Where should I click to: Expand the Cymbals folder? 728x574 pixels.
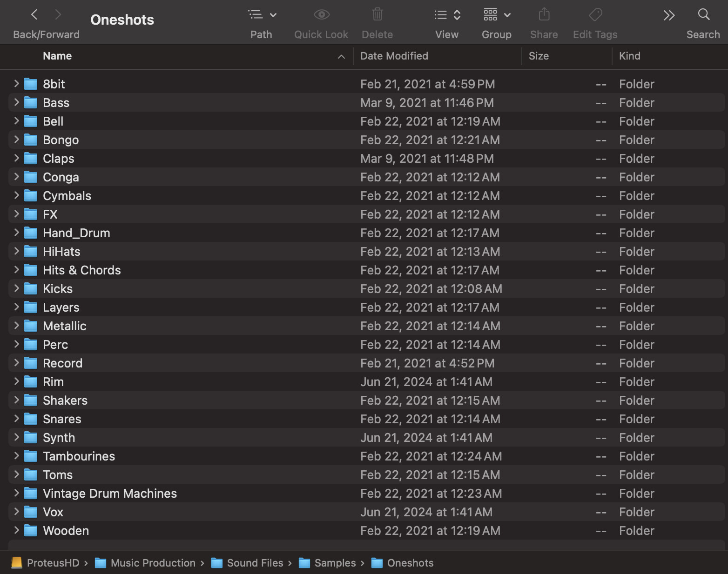pyautogui.click(x=16, y=195)
